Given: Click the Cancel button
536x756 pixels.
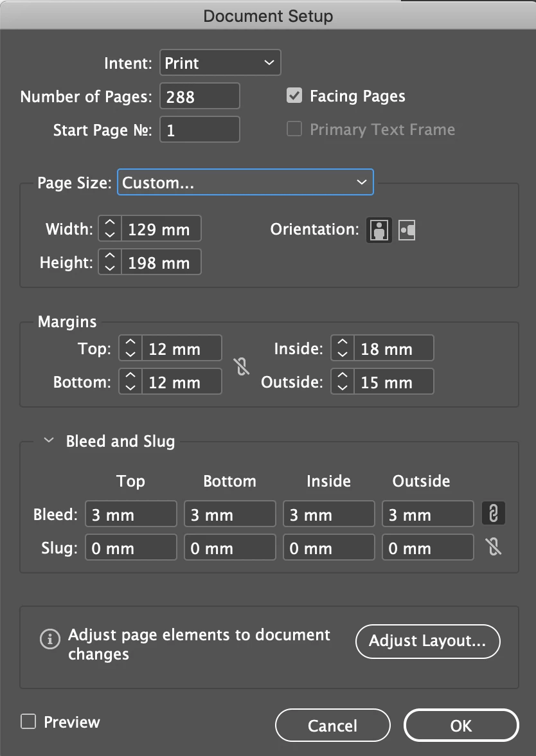Looking at the screenshot, I should click(x=333, y=725).
